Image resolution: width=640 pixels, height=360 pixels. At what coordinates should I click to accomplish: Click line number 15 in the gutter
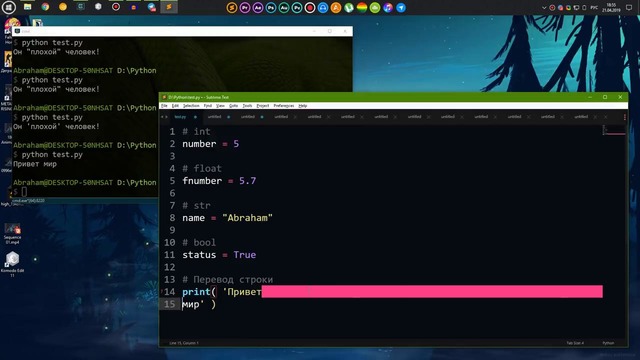pos(169,304)
